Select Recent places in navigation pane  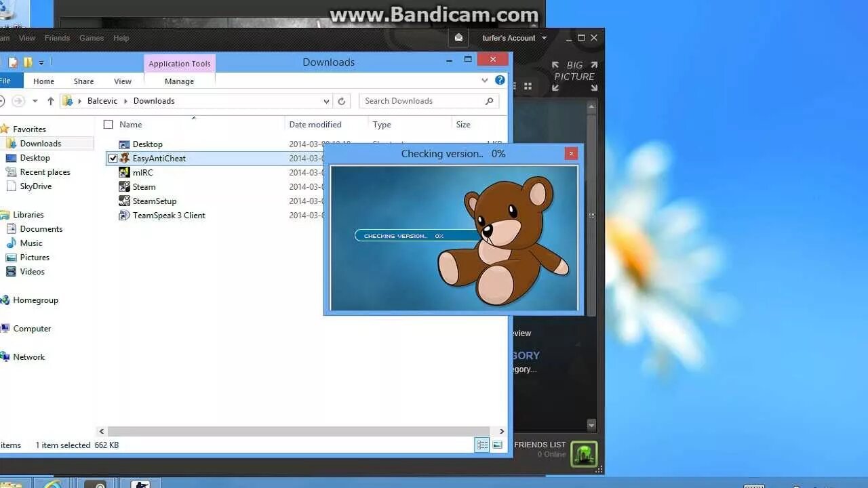tap(45, 171)
